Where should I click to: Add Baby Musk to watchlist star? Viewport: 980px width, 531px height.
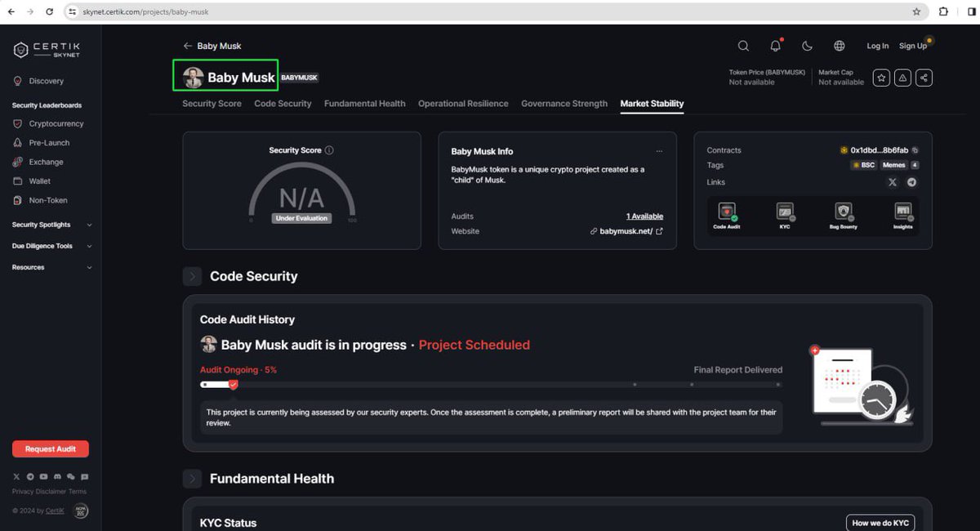point(881,78)
